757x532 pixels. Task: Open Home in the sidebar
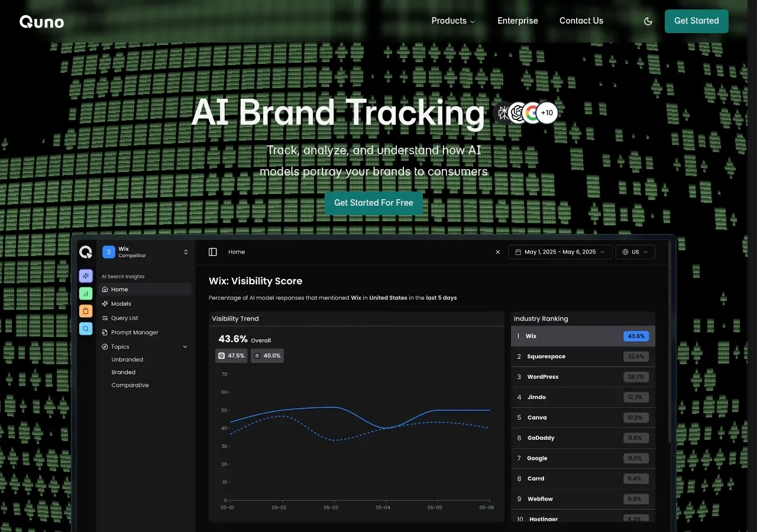[x=145, y=290]
